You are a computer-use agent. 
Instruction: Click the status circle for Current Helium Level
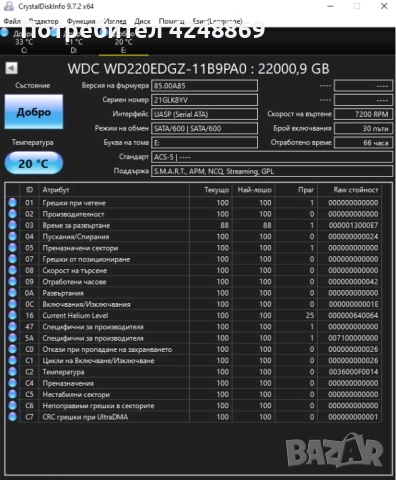click(13, 315)
